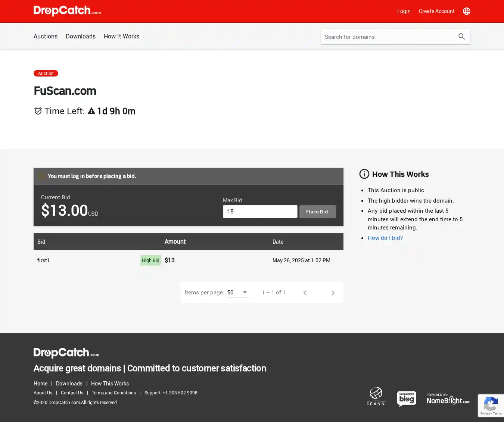Viewport: 504px width, 422px height.
Task: Focus the Search for domains field
Action: (388, 37)
